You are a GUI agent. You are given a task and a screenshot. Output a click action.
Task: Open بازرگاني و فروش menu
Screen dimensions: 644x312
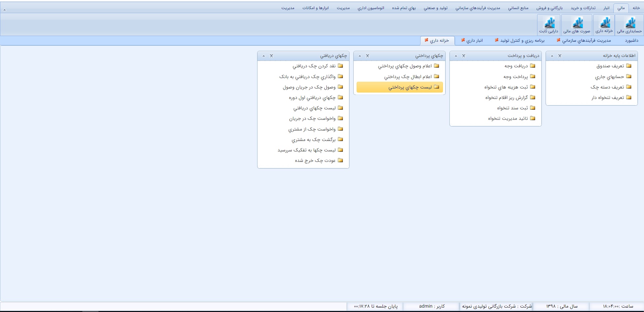[550, 8]
